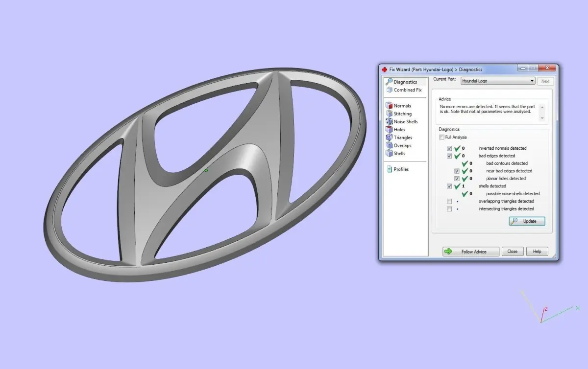Open the Combined Fix page

(404, 90)
